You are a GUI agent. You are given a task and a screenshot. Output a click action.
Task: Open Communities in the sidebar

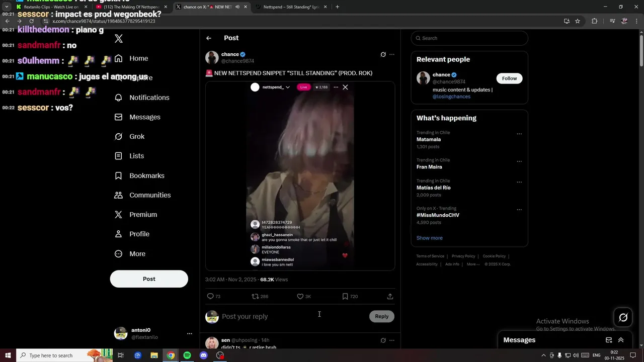click(142, 195)
